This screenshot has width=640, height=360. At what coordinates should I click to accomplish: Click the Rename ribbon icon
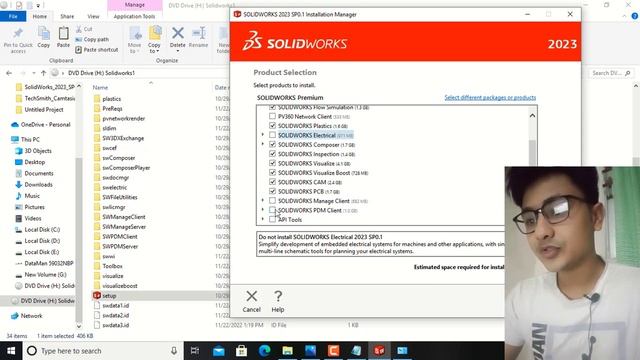tap(199, 33)
